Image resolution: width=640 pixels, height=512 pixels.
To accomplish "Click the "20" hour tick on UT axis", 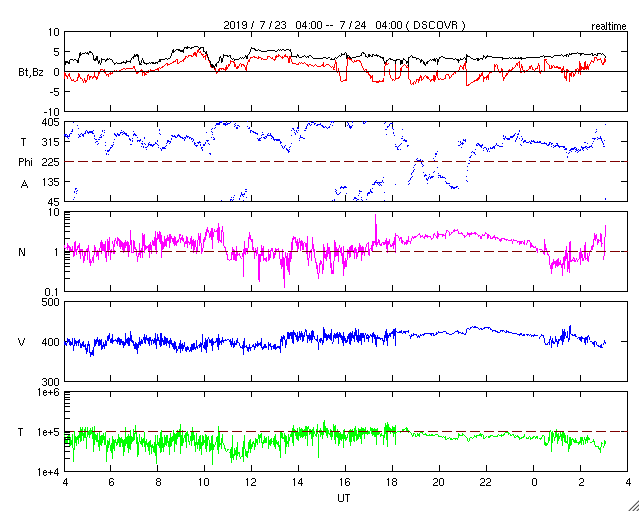I will (x=439, y=483).
